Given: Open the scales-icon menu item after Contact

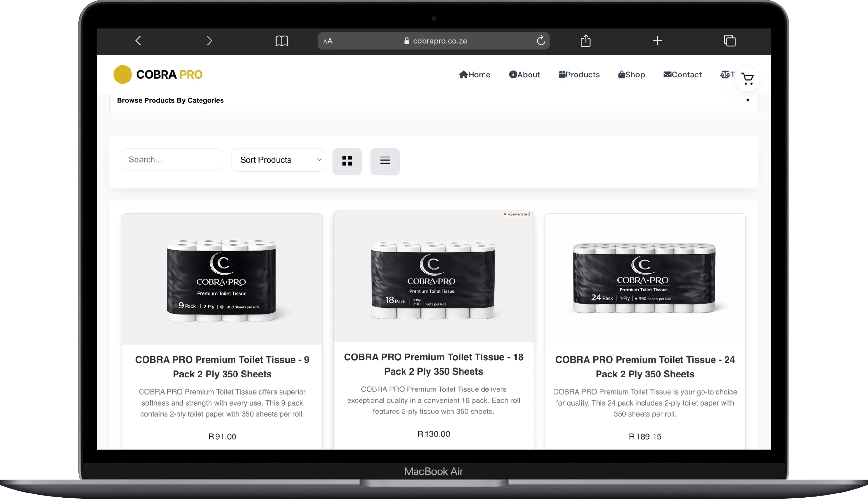Looking at the screenshot, I should [727, 75].
